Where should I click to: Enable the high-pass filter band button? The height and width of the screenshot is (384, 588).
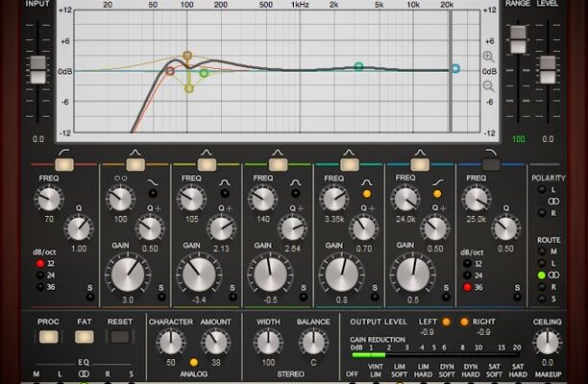point(64,164)
